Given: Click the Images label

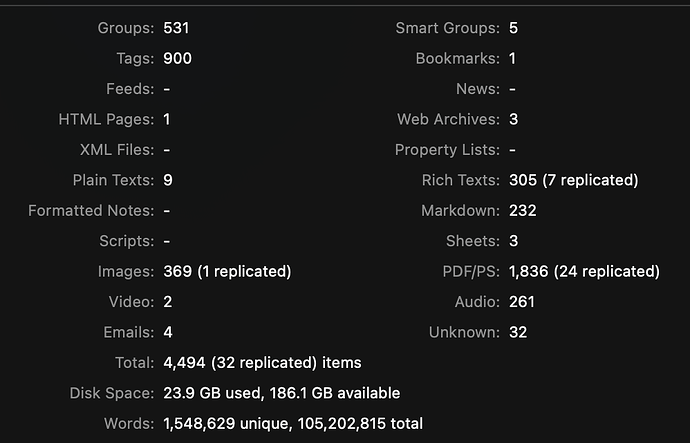Looking at the screenshot, I should pos(126,271).
